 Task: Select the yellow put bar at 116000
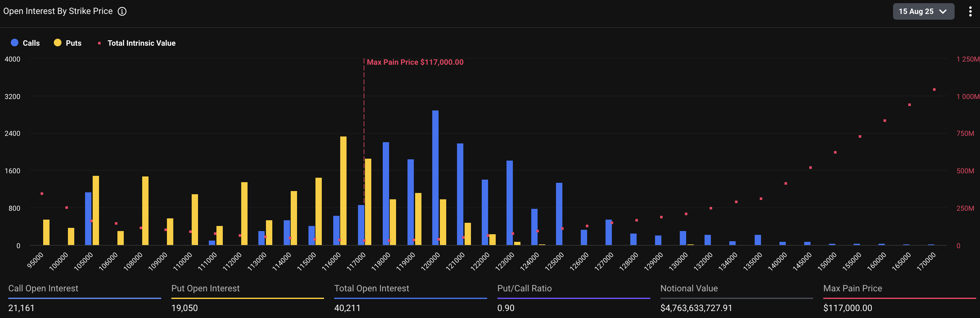click(343, 190)
